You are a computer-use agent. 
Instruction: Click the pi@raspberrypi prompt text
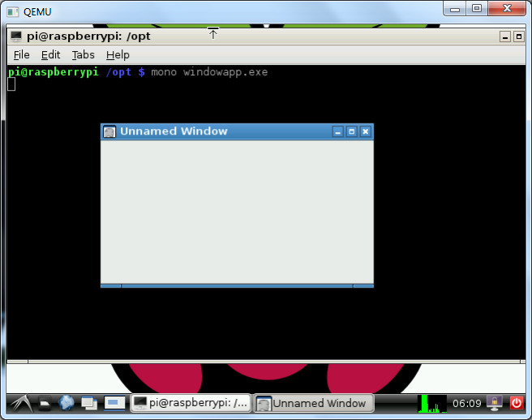click(x=53, y=72)
